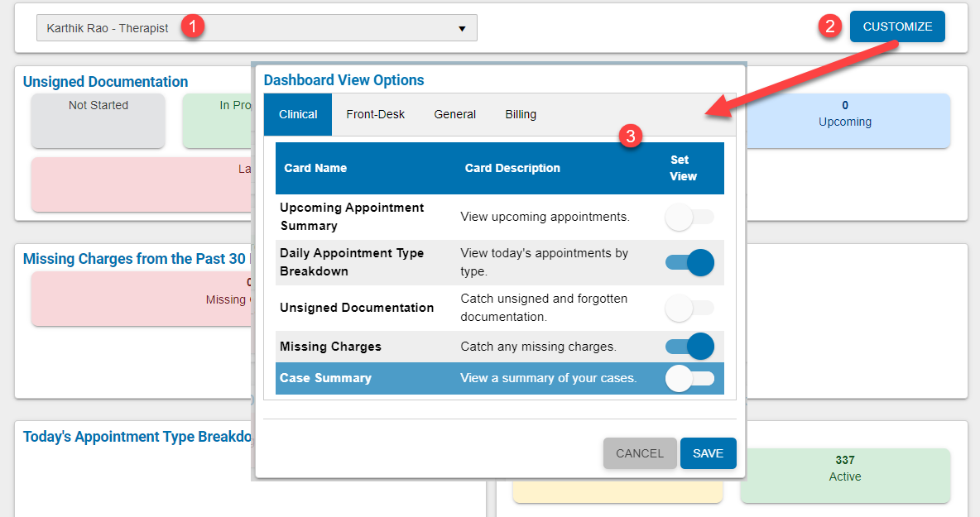
Task: Click the CUSTOMIZE button
Action: tap(897, 26)
